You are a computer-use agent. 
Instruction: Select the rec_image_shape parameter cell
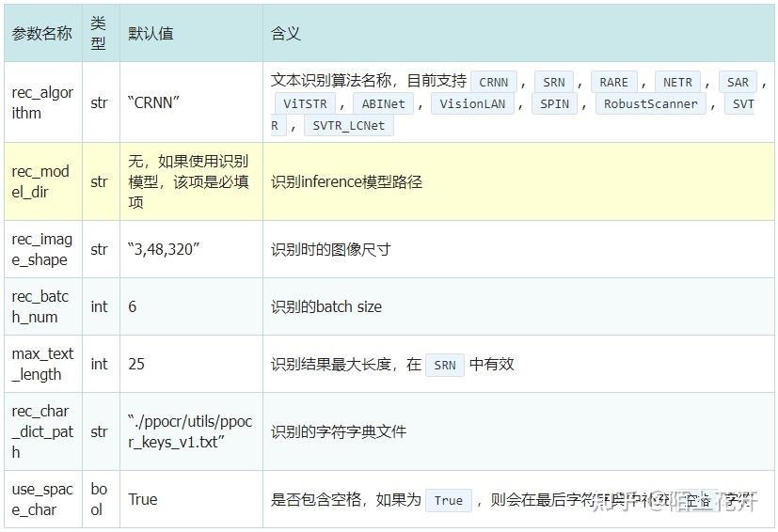[x=42, y=249]
